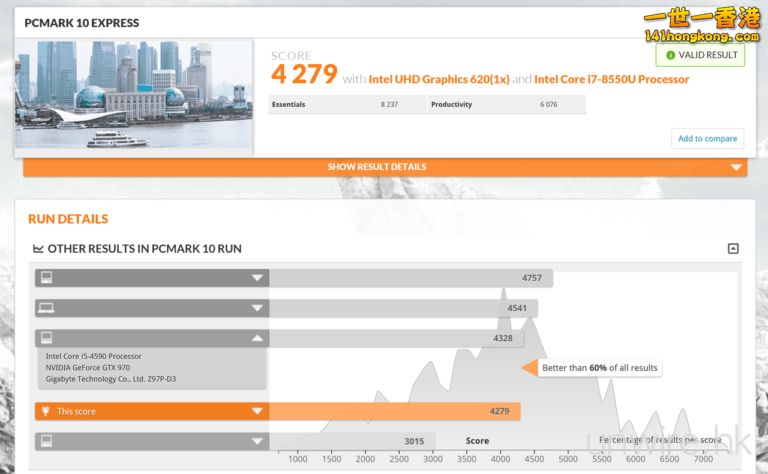Open the Intel UHD Graphics 620(1x) link
Viewport: 768px width, 474px height.
(439, 79)
